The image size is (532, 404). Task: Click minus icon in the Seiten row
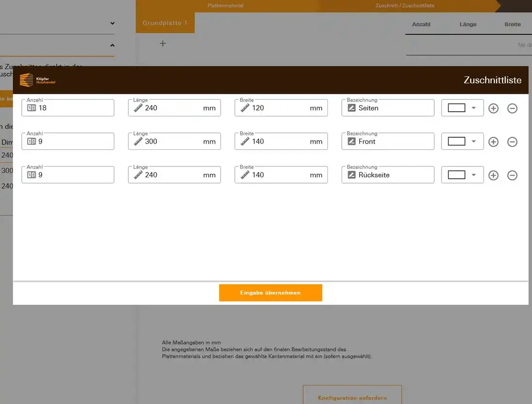point(512,108)
